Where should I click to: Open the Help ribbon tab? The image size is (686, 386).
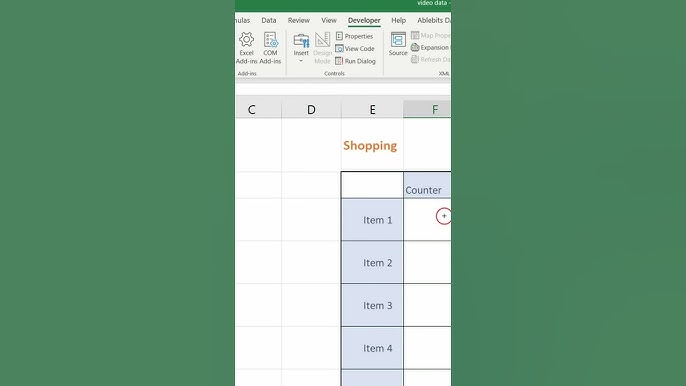click(399, 20)
